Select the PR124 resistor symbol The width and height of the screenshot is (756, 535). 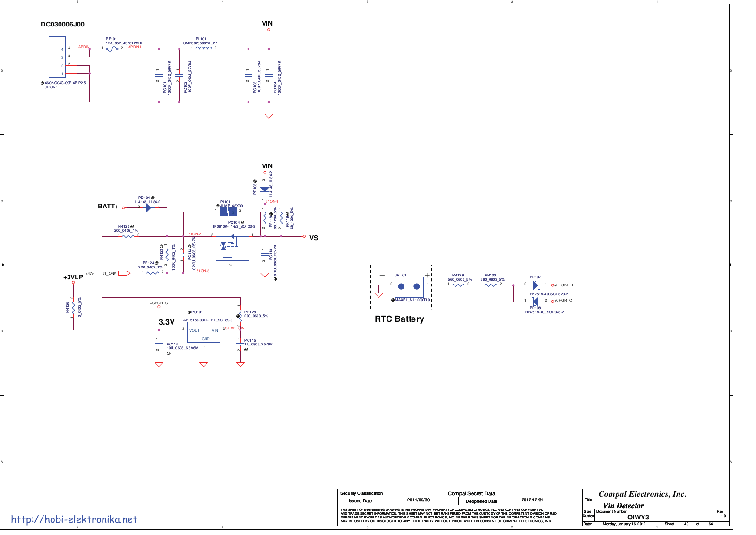[153, 273]
